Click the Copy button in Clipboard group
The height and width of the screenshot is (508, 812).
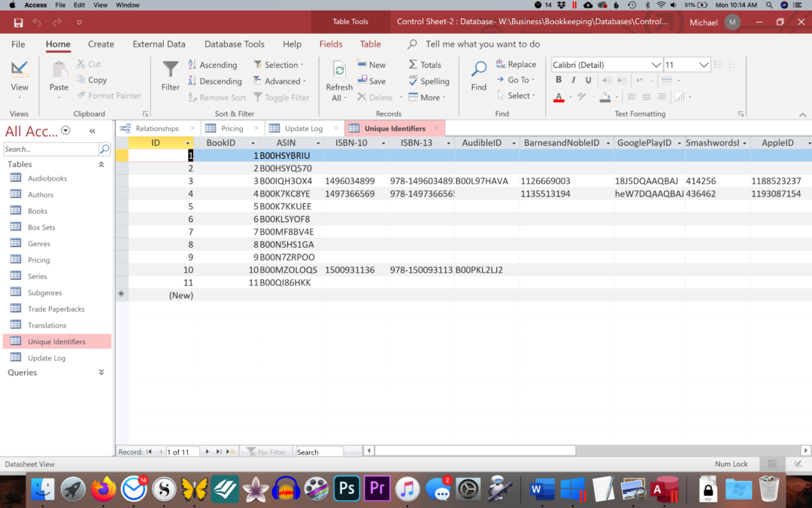[x=92, y=80]
